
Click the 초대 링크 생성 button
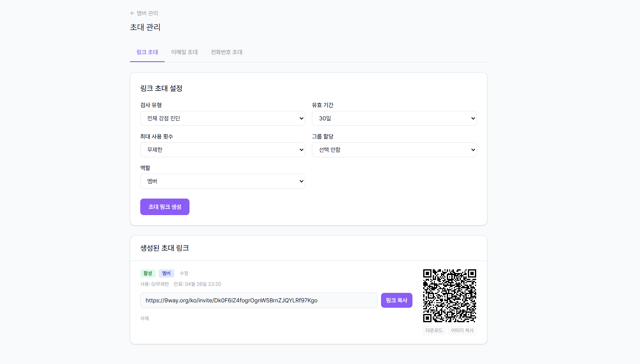165,207
